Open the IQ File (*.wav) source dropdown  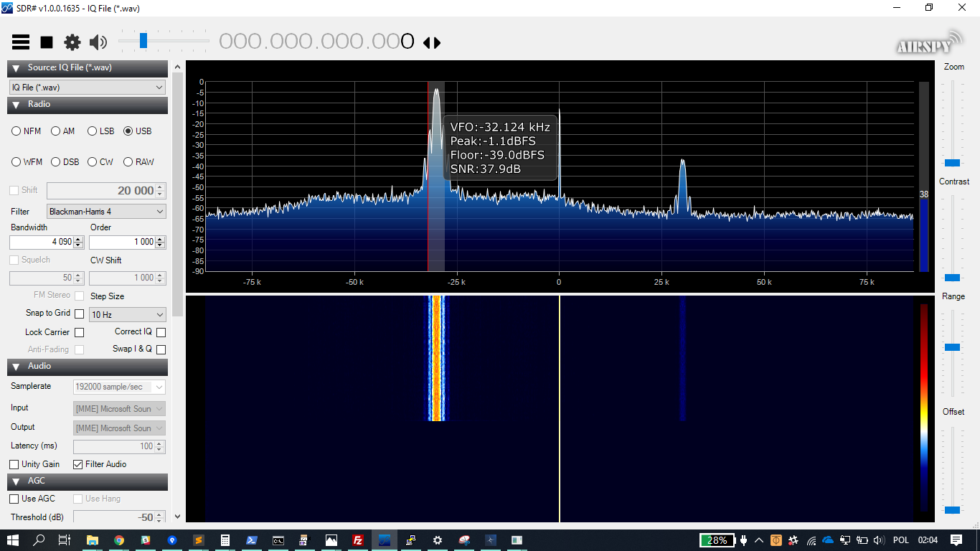[x=88, y=87]
